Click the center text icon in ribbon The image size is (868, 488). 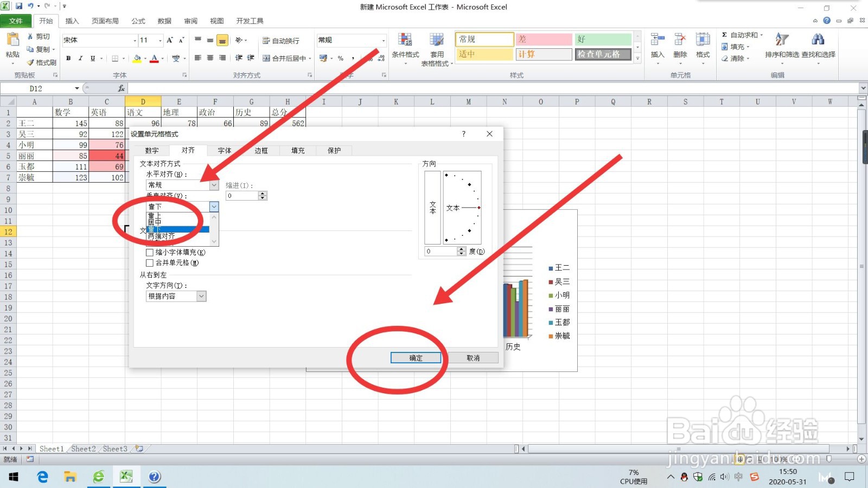(x=210, y=58)
